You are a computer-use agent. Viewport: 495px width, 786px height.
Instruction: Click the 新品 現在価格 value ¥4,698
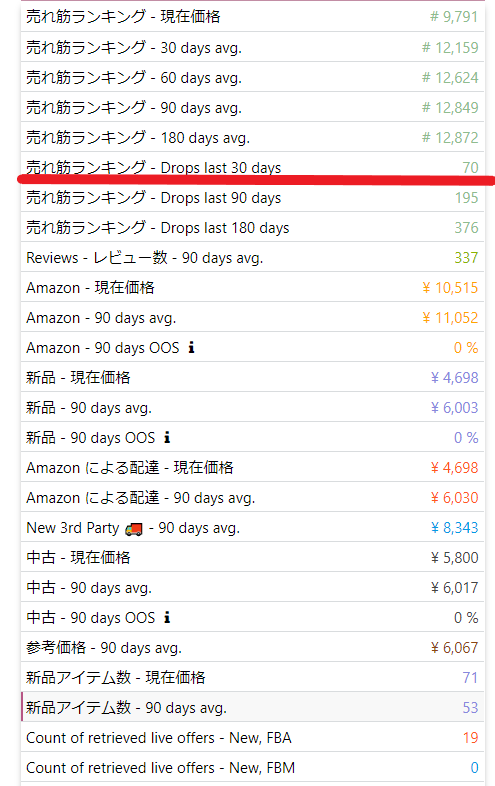(x=454, y=377)
